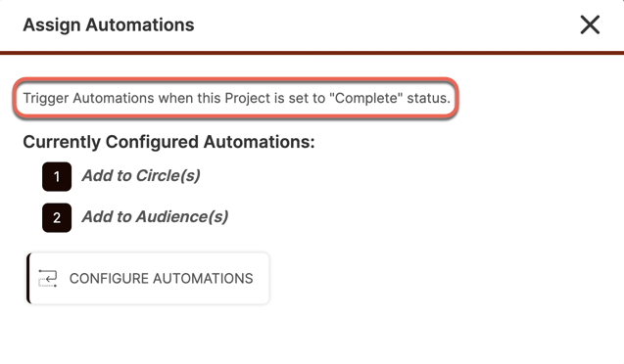Click the Add to Circle(s) automation

[141, 176]
